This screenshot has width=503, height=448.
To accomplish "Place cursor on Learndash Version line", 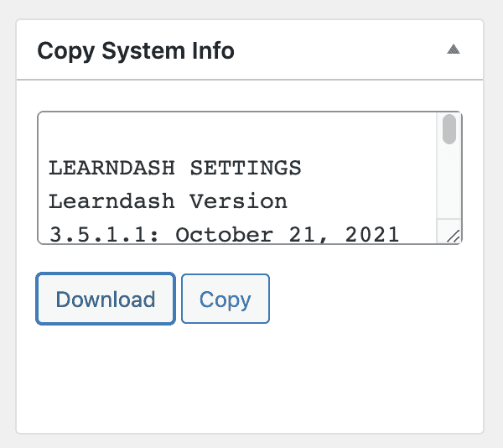I will point(168,201).
